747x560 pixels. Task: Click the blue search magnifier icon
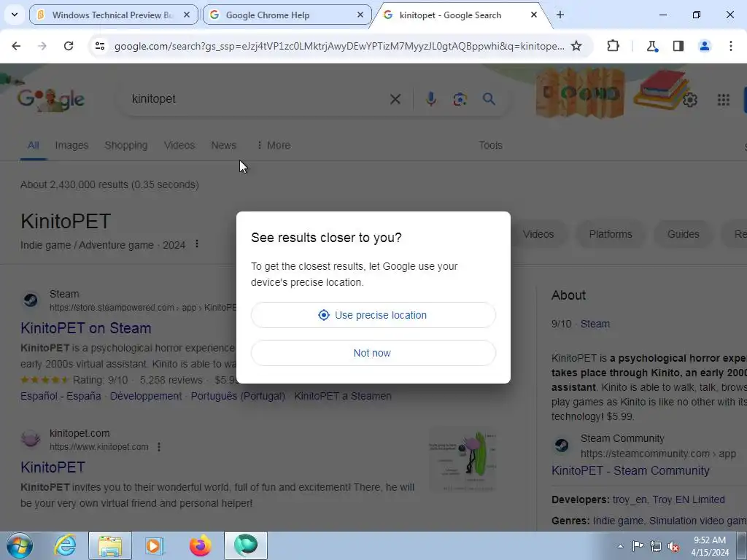489,99
